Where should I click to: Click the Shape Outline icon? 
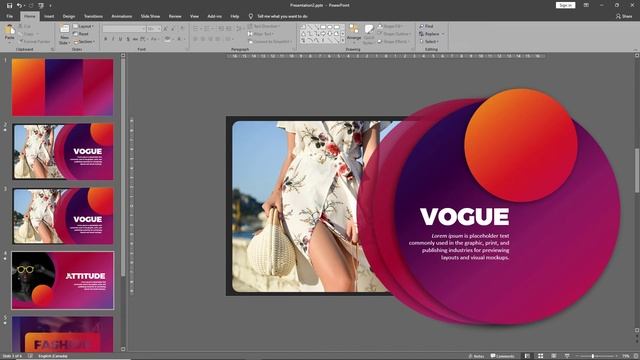[380, 34]
